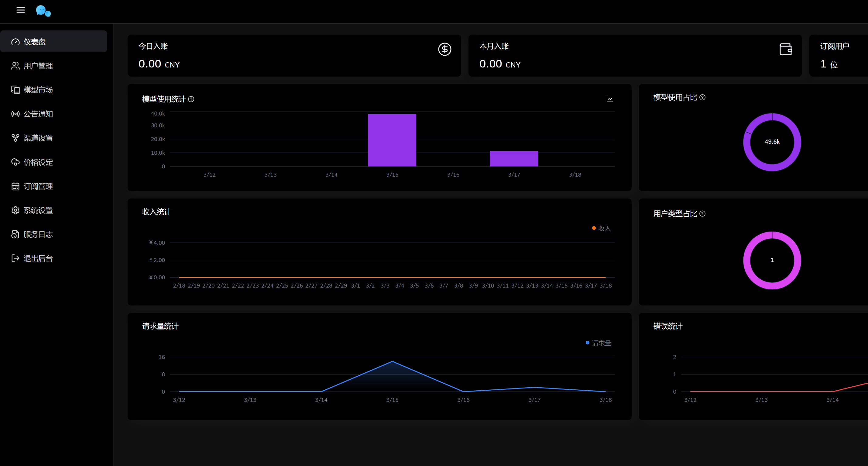
Task: Switch chart type icon in 模型使用统计
Action: (609, 99)
